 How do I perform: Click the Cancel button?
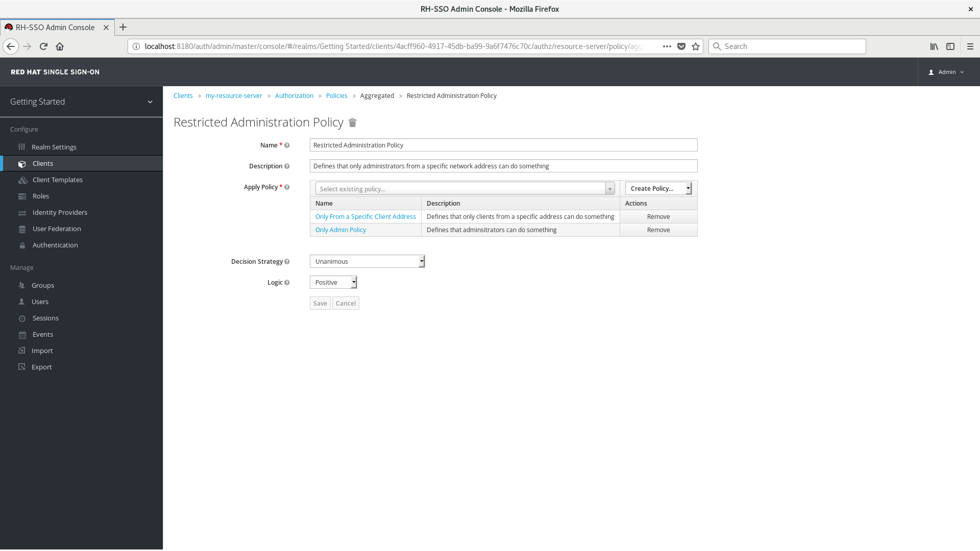click(345, 303)
